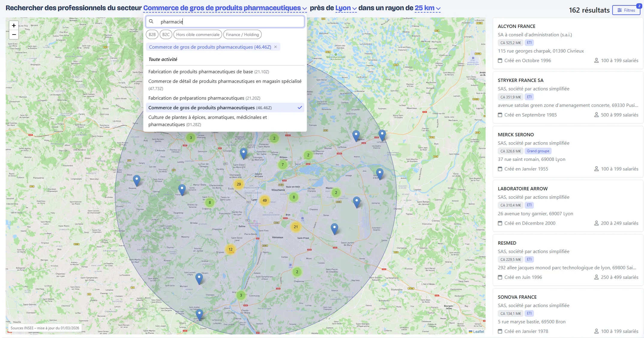Open the Lyon location dropdown
Screen dimensions: 644x338
click(346, 8)
